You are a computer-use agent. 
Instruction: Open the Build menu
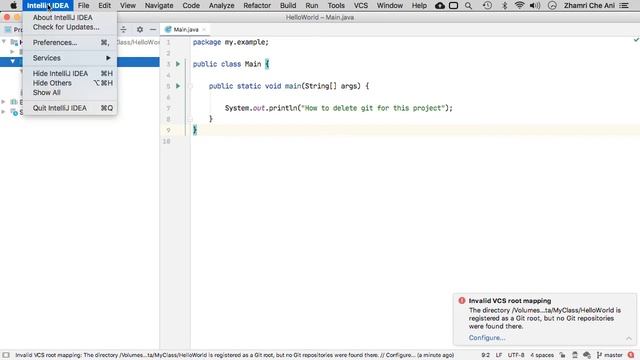(288, 5)
